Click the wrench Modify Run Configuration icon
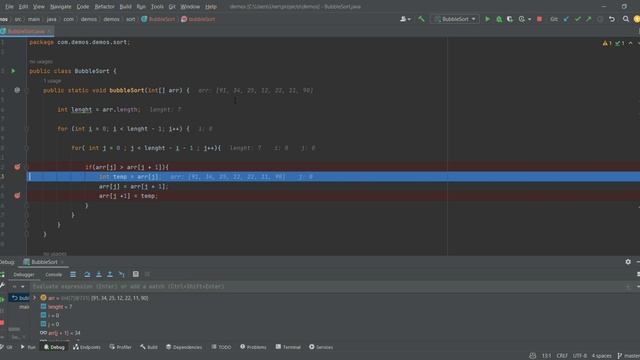Image resolution: width=640 pixels, height=360 pixels. (x=2, y=286)
